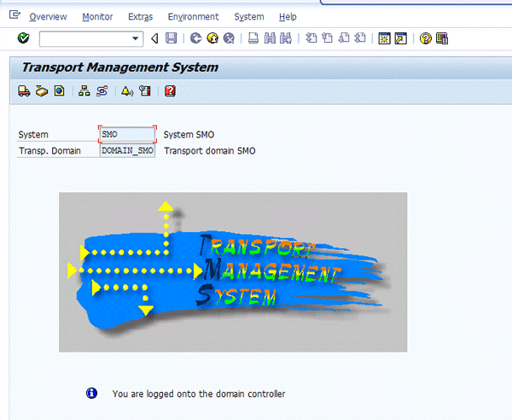Screen dimensions: 512x420
Task: Open the Import Overview truck icon
Action: 24,90
